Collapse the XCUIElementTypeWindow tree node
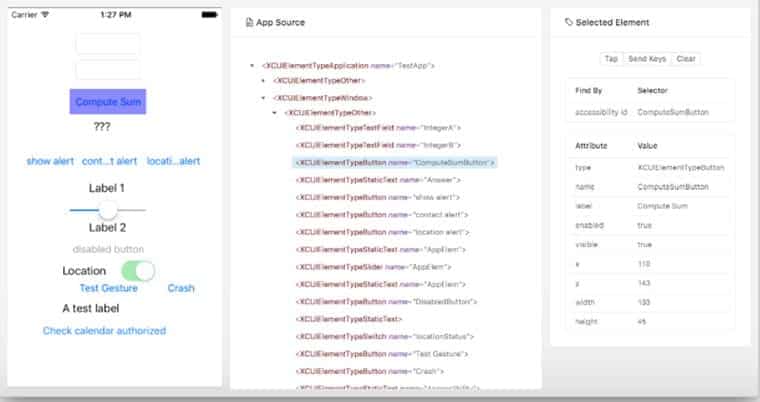The image size is (760, 402). [x=262, y=98]
